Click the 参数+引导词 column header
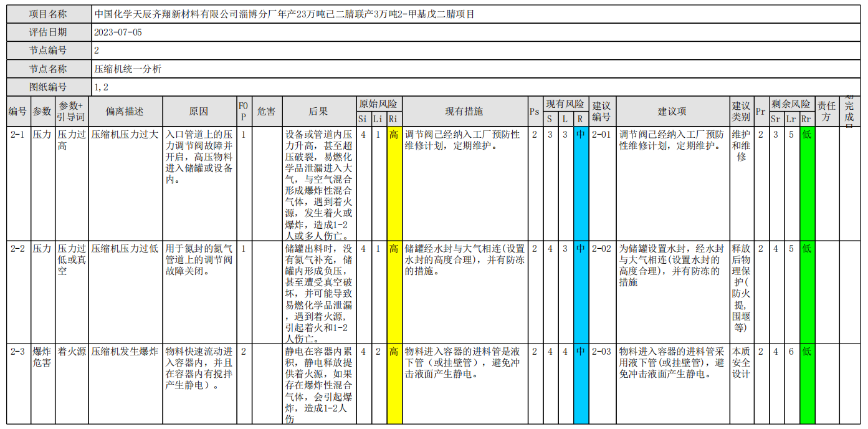This screenshot has height=429, width=868. tap(72, 112)
